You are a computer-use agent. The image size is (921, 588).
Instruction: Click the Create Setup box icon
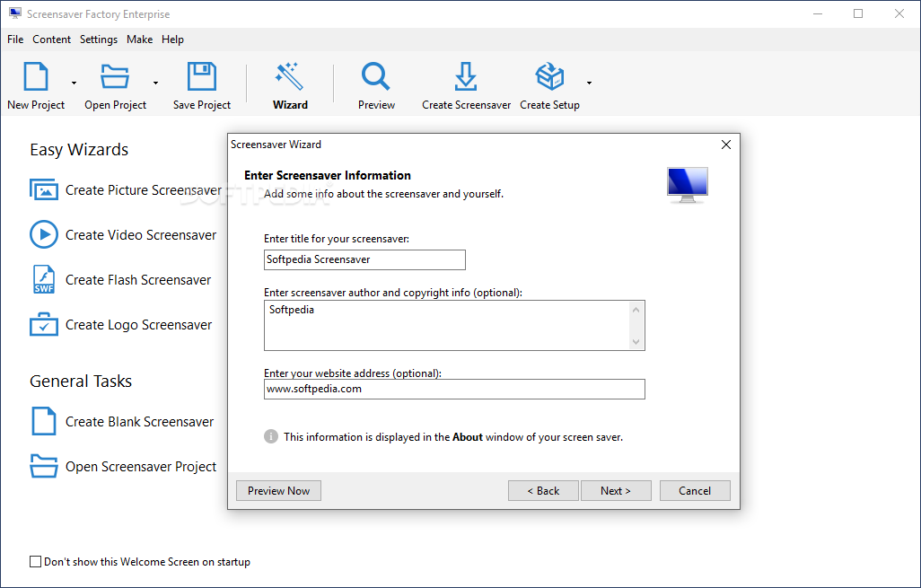coord(549,76)
